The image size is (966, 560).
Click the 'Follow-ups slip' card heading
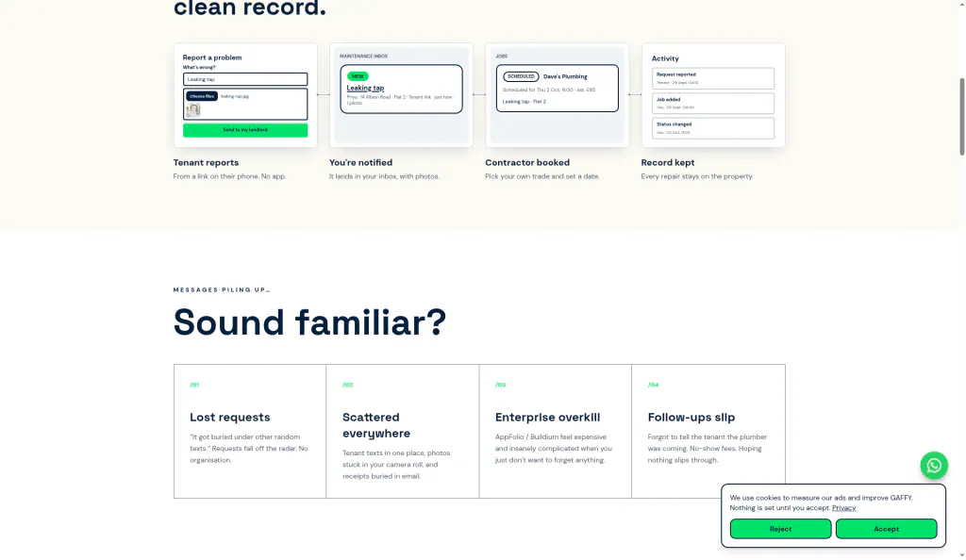(691, 418)
